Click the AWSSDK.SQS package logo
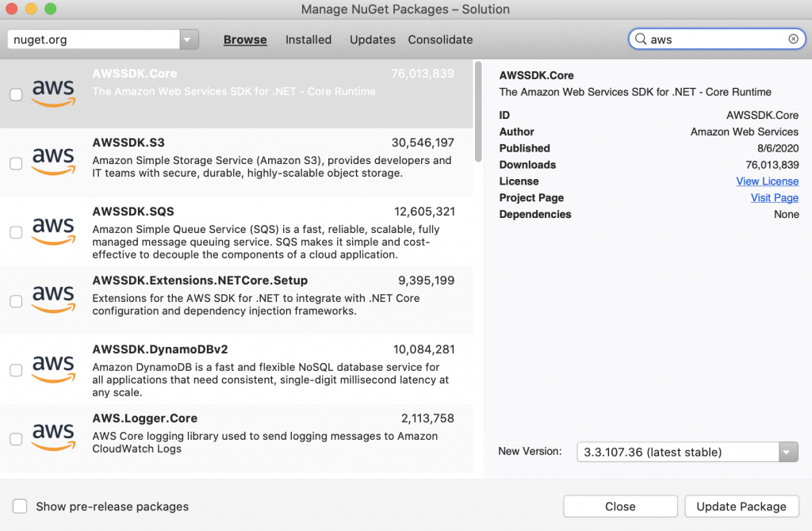The width and height of the screenshot is (812, 531). 52,230
